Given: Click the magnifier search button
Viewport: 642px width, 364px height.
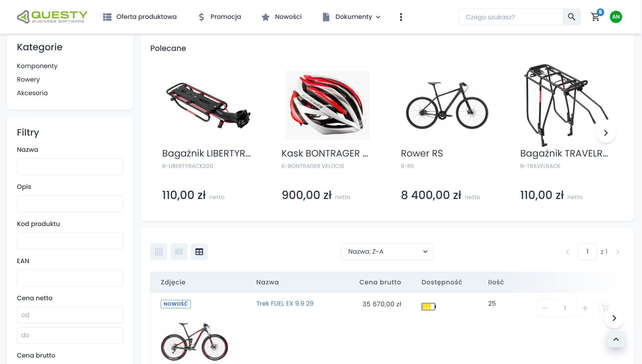Looking at the screenshot, I should coord(571,17).
